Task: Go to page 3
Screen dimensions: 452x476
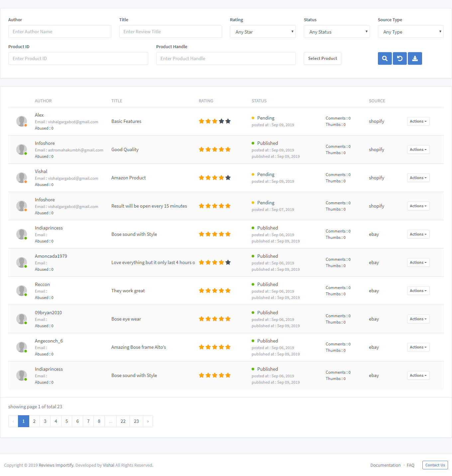Action: pyautogui.click(x=45, y=421)
